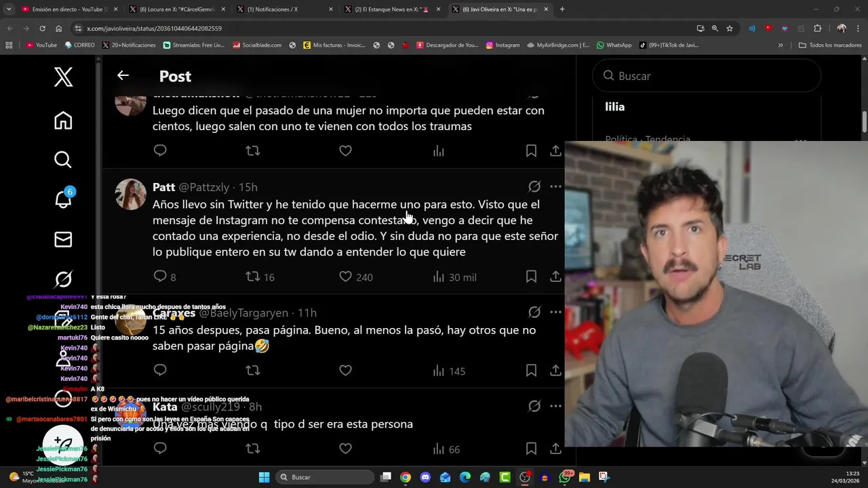Like BaelyTargaryen's post
This screenshot has height=488, width=868.
(x=345, y=370)
